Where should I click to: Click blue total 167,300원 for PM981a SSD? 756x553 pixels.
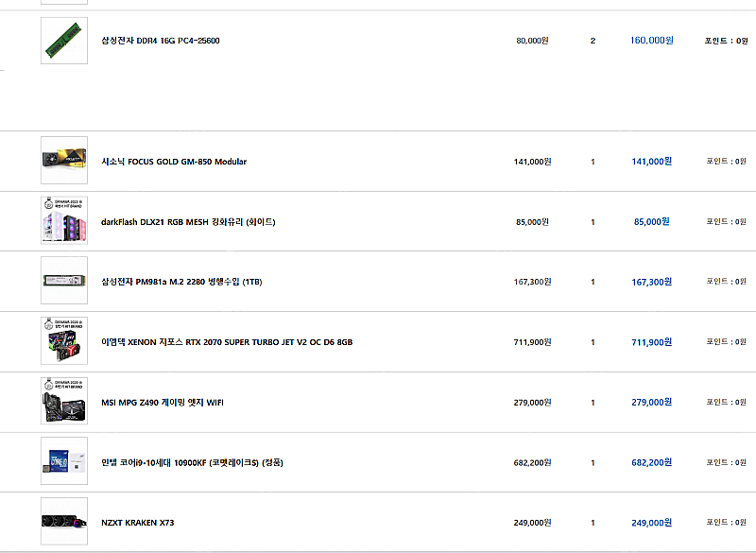pyautogui.click(x=652, y=282)
